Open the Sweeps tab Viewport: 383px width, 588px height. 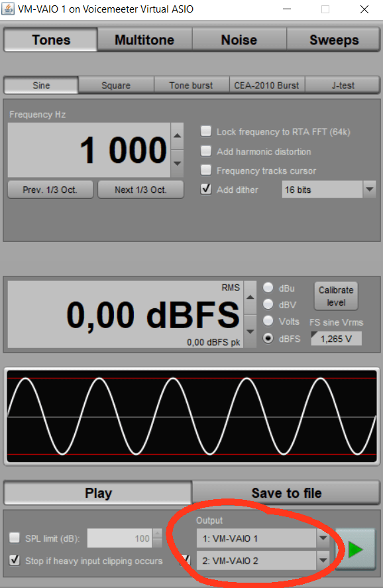(x=333, y=40)
